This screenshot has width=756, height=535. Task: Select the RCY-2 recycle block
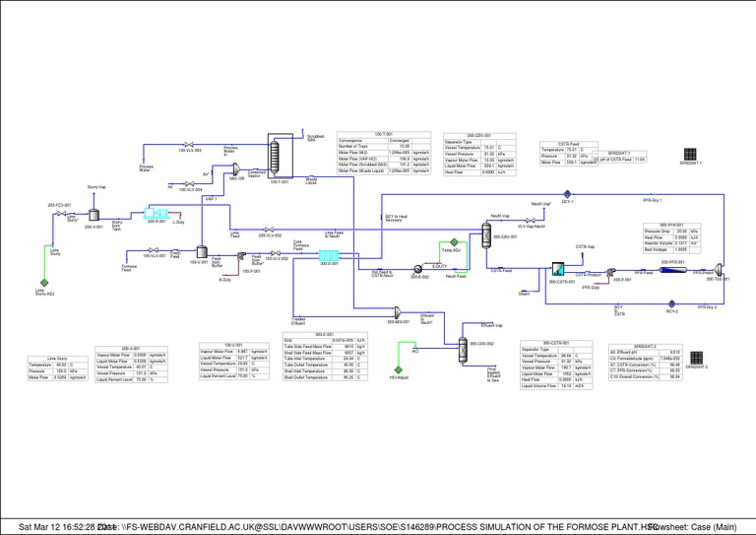click(671, 303)
